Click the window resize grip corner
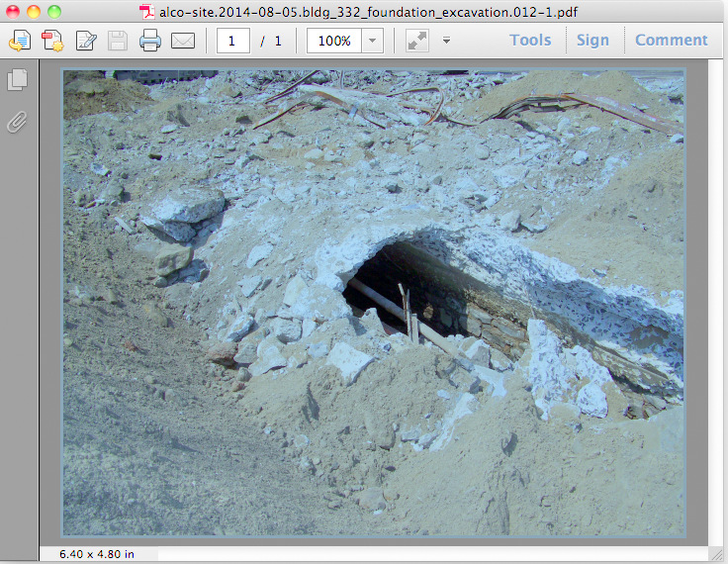 718,554
